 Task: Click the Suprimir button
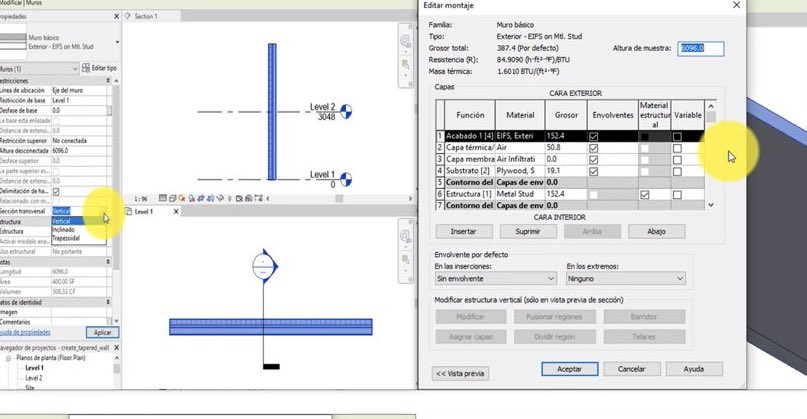[x=528, y=232]
